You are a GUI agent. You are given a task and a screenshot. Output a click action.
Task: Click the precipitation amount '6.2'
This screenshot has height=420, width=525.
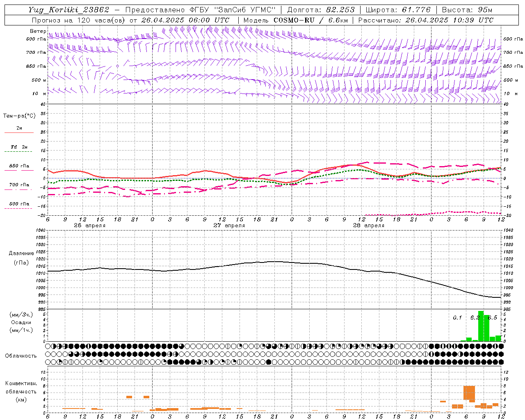tap(475, 317)
